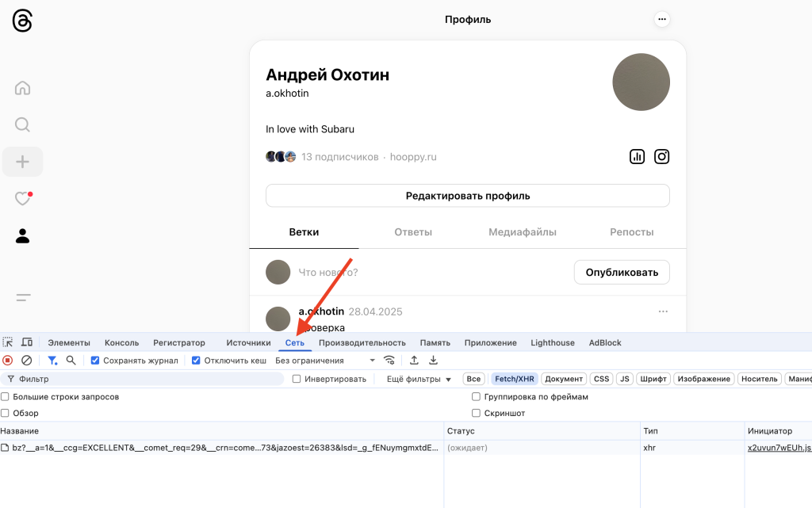Screen dimensions: 812x508
Task: Open the three-dot menu on a.okhotin post
Action: point(663,311)
